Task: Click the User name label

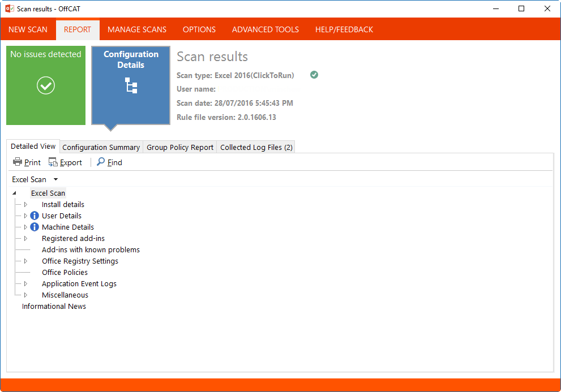Action: point(196,89)
